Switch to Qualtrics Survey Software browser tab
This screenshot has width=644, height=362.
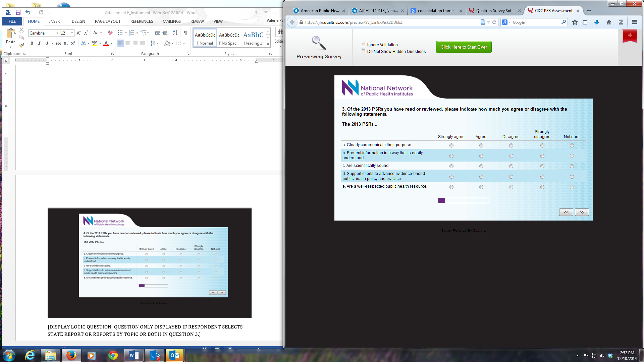click(495, 11)
